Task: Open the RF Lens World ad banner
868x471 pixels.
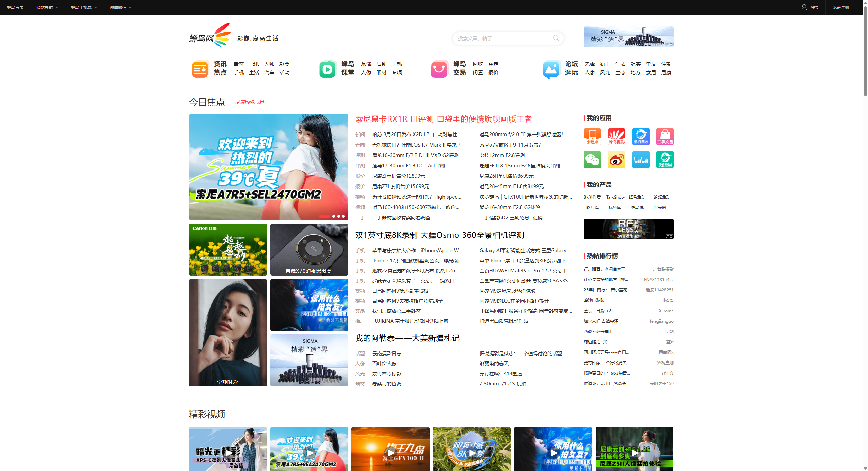Action: click(x=628, y=229)
